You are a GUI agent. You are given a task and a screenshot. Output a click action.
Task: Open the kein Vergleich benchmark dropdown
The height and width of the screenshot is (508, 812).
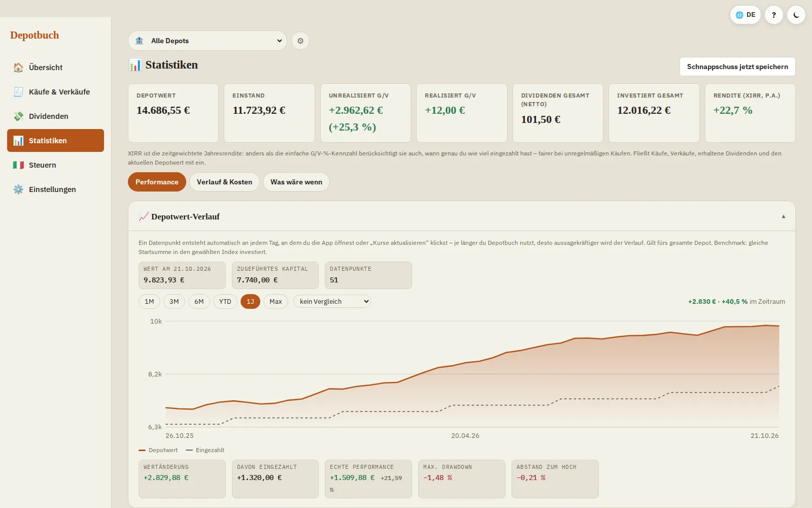coord(332,301)
